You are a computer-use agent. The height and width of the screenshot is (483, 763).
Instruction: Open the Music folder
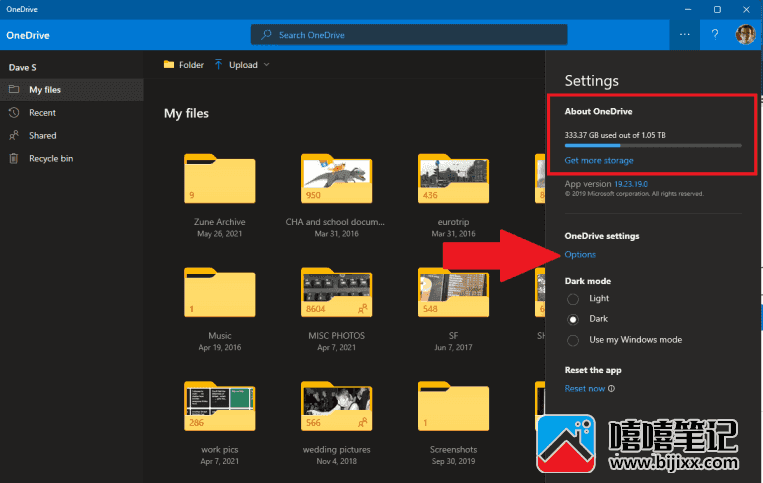tap(219, 292)
